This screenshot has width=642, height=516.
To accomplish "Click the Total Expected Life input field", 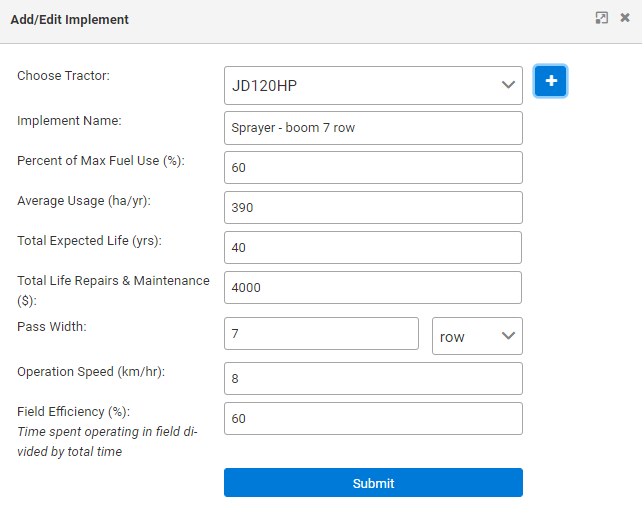I will click(373, 248).
